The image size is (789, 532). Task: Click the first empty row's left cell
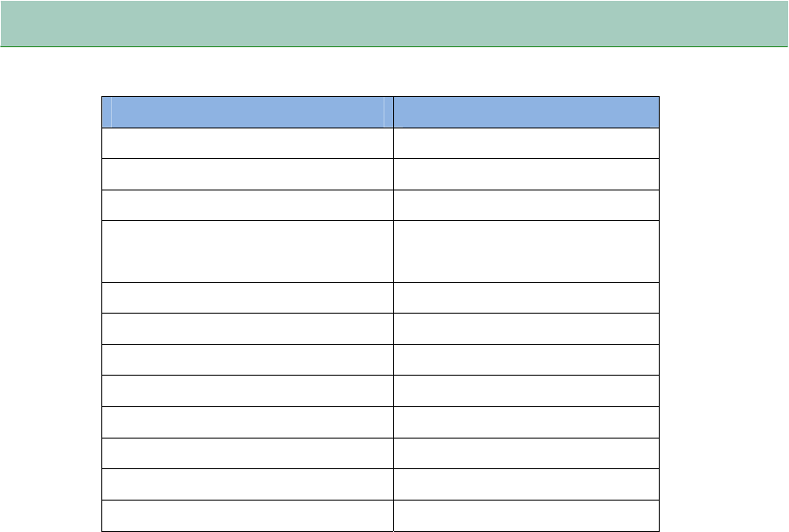[x=247, y=144]
